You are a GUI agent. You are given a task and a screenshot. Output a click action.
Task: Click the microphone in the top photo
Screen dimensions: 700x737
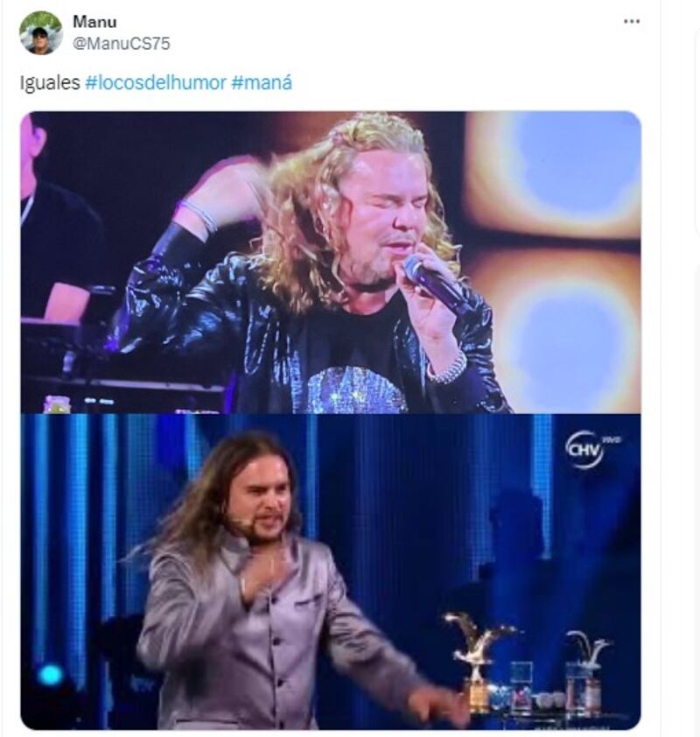(x=437, y=284)
